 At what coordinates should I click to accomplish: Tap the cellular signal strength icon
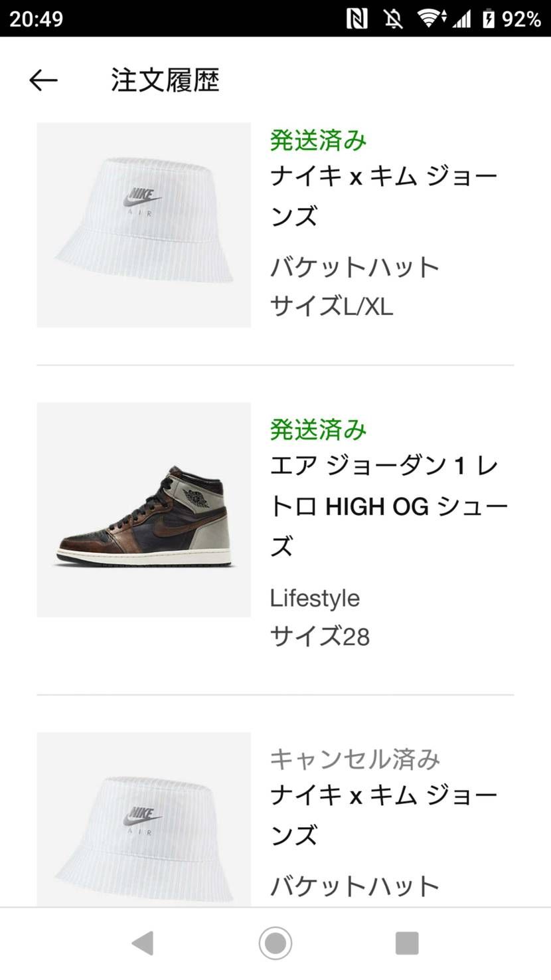point(461,19)
